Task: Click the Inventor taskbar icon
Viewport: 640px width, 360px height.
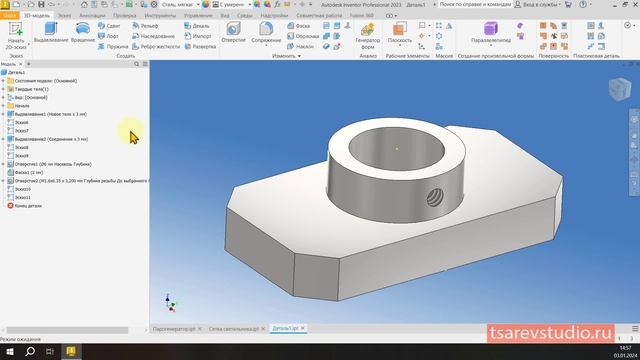Action: (71, 351)
